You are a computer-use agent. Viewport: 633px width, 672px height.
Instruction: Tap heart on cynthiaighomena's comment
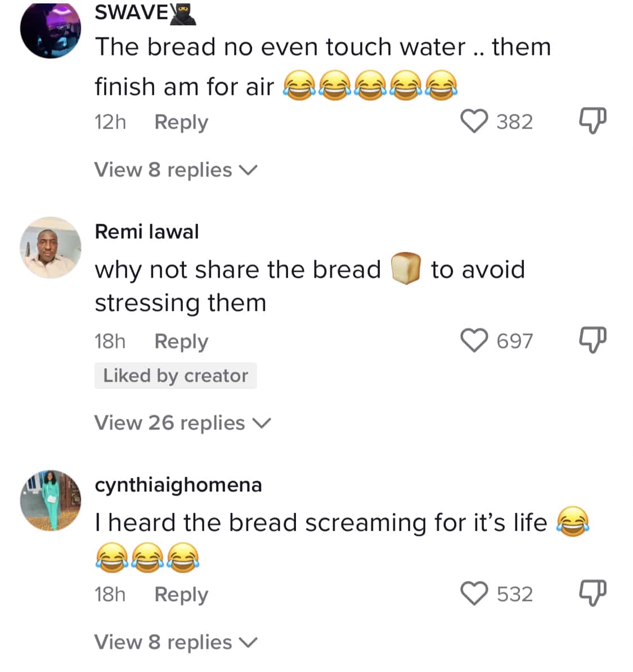(474, 593)
